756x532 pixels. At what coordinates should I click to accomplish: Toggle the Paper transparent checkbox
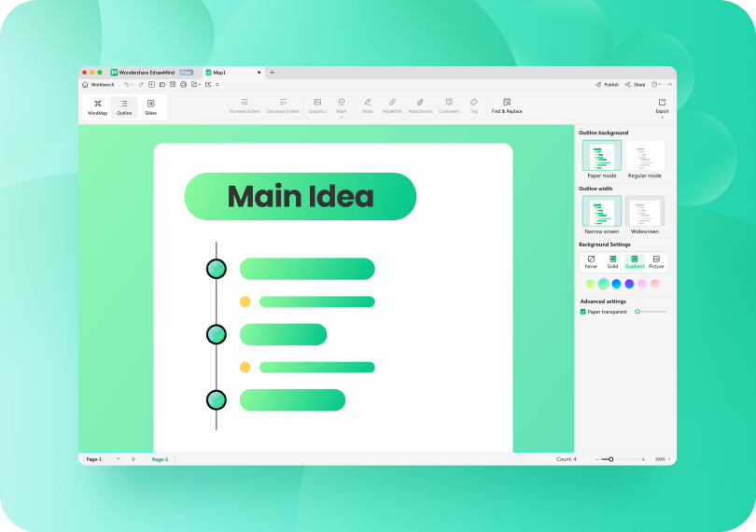(x=583, y=312)
